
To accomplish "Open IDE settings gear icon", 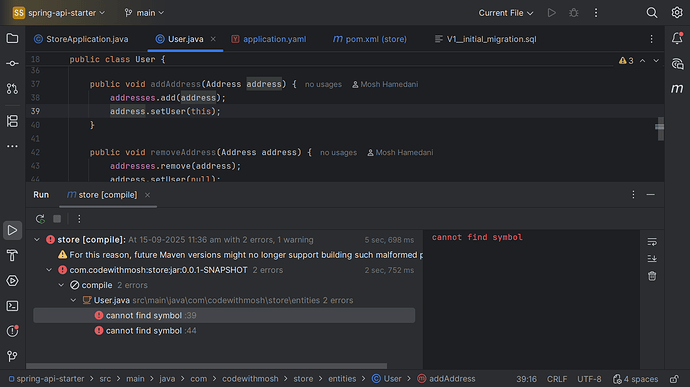I will click(677, 13).
